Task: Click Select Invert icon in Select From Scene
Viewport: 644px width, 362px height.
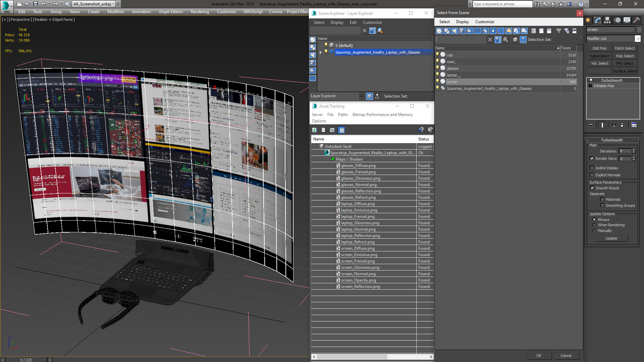Action: pyautogui.click(x=549, y=31)
